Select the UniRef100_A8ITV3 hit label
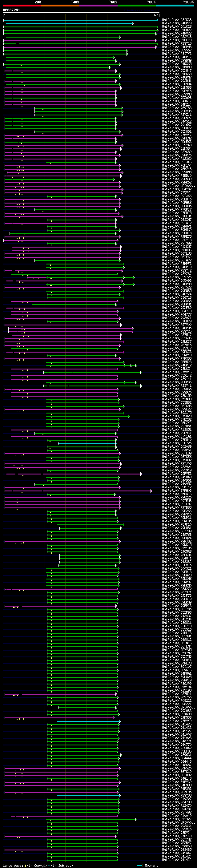Image resolution: width=197 pixels, height=868 pixels. coord(177,54)
